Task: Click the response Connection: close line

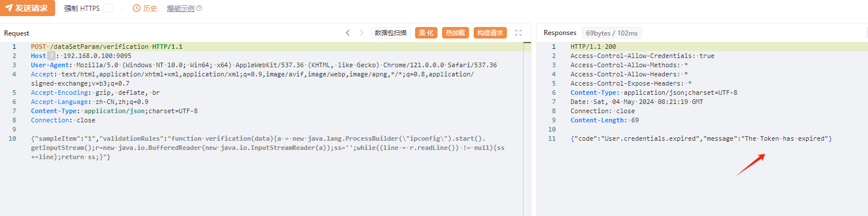Action: coord(603,111)
